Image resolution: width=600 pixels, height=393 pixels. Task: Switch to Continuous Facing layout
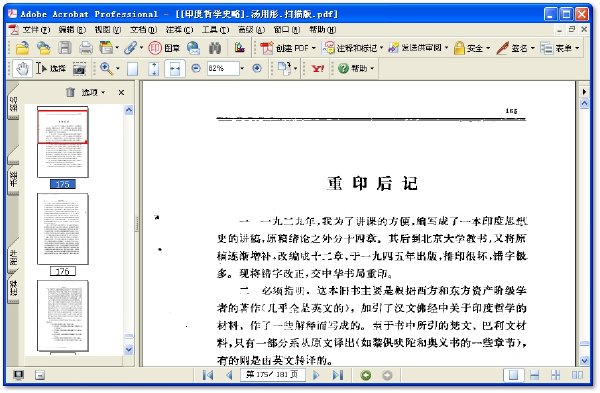coord(556,375)
